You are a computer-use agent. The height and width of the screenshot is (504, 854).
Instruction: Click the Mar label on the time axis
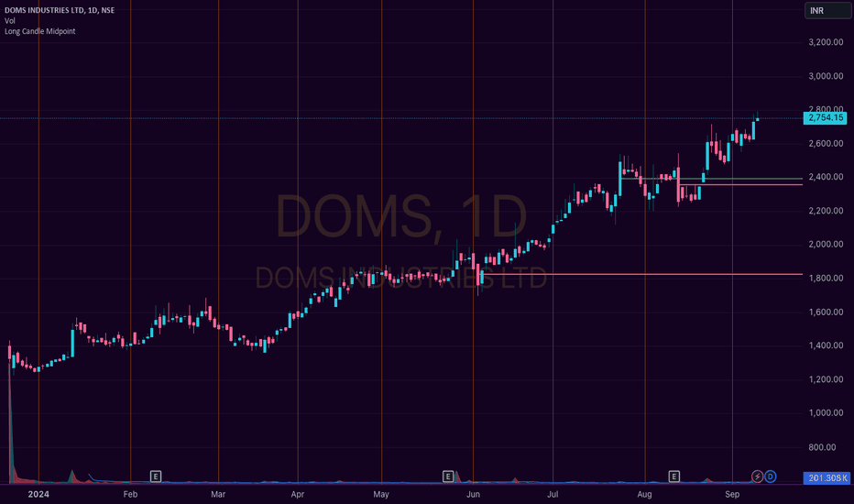tap(218, 494)
